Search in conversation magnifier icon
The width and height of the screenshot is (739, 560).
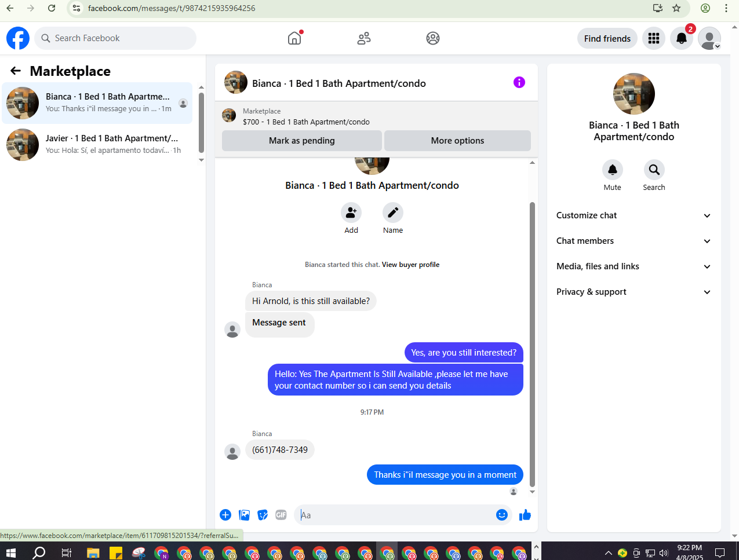pos(654,170)
